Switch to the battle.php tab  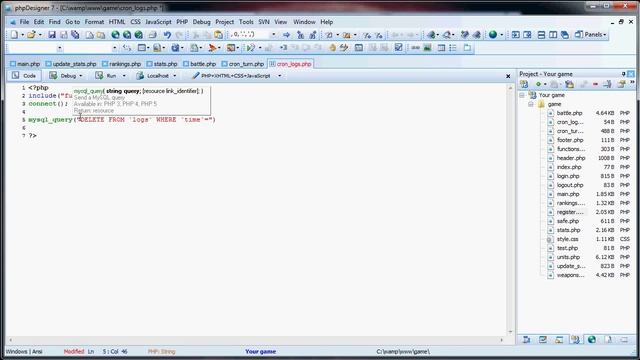pos(199,64)
